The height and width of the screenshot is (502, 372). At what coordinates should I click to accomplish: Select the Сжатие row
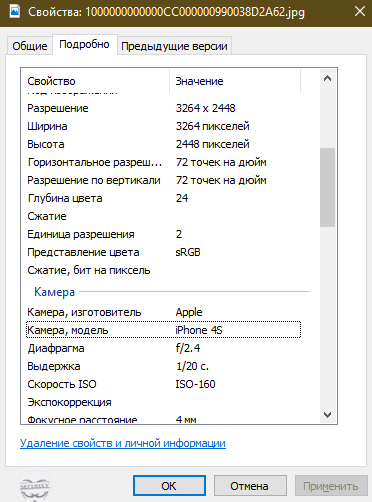(x=163, y=216)
